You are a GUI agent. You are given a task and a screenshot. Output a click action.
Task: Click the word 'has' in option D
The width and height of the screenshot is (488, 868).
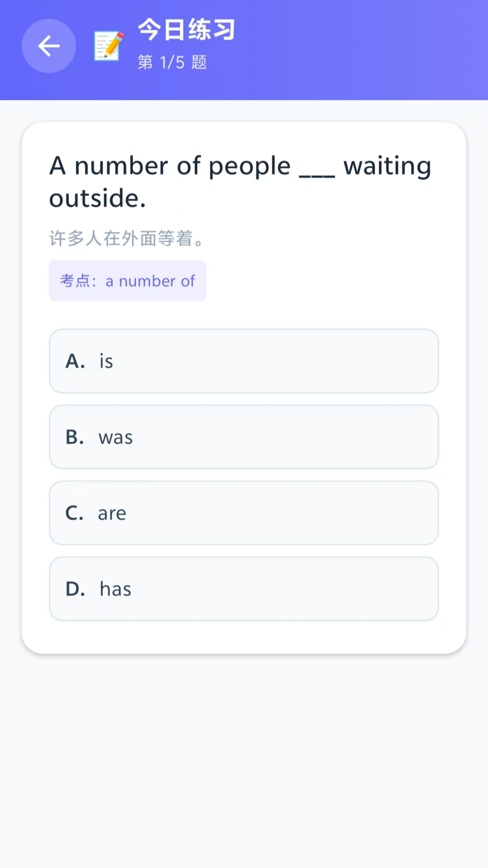coord(116,589)
